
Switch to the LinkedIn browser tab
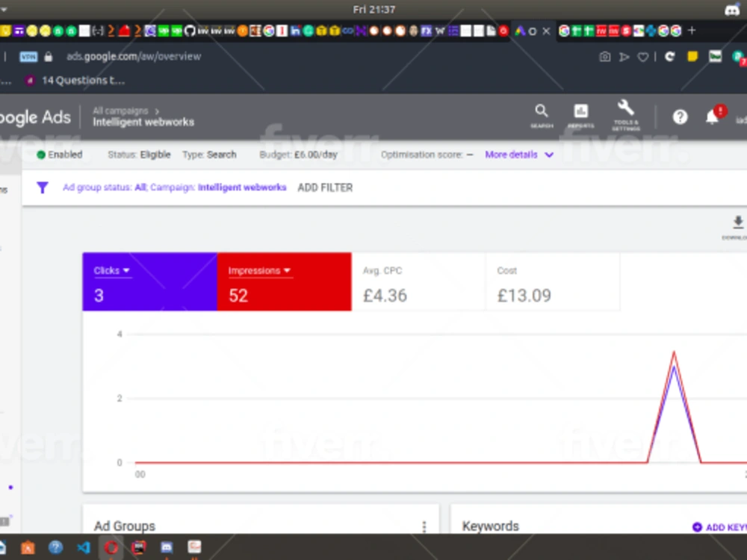point(295,31)
